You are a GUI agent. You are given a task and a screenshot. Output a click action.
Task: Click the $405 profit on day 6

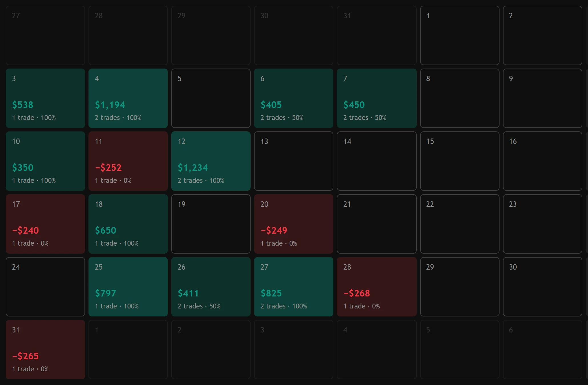point(271,105)
